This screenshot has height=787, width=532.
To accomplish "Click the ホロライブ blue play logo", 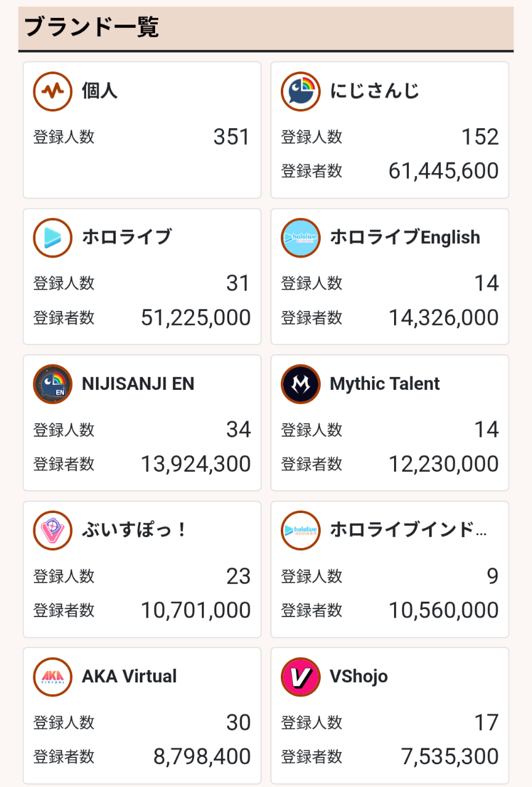I will (52, 238).
